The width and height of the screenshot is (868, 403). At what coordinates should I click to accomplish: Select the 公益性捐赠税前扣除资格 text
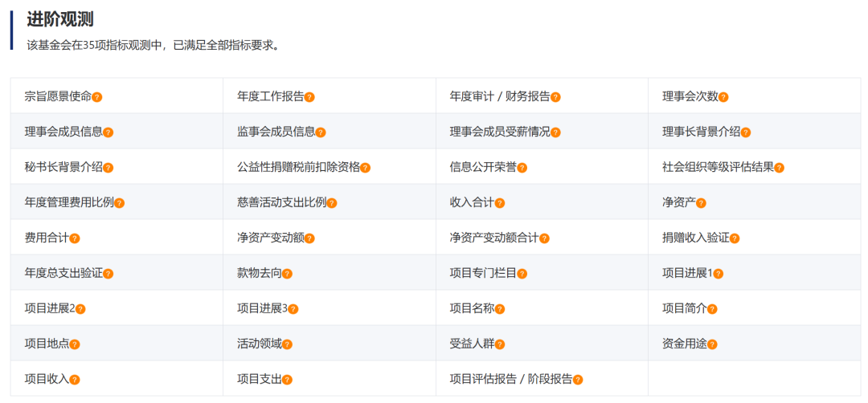tap(298, 168)
